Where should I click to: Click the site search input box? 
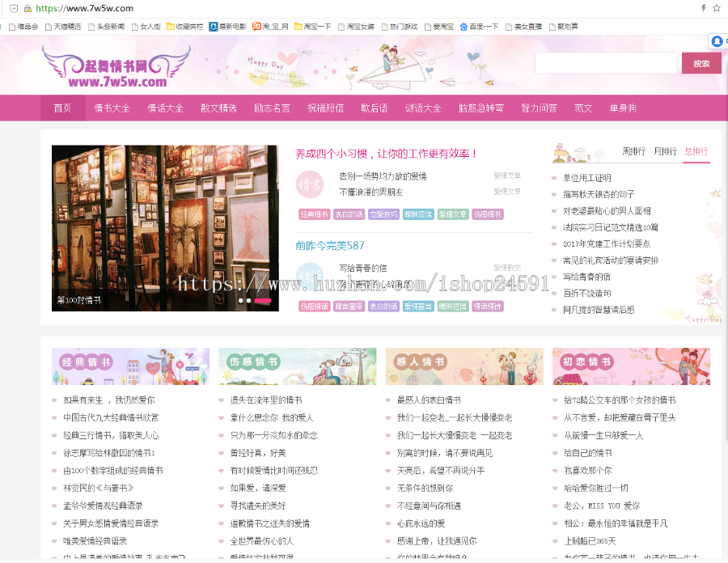click(x=606, y=63)
